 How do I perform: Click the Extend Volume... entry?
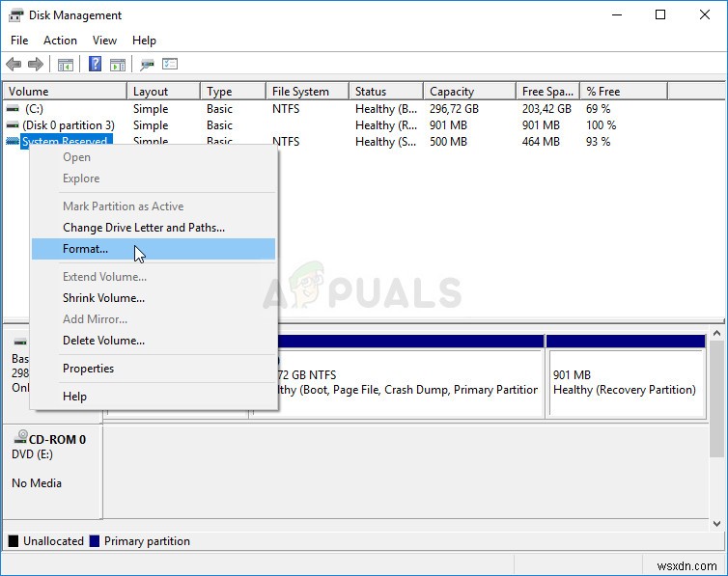coord(154,277)
